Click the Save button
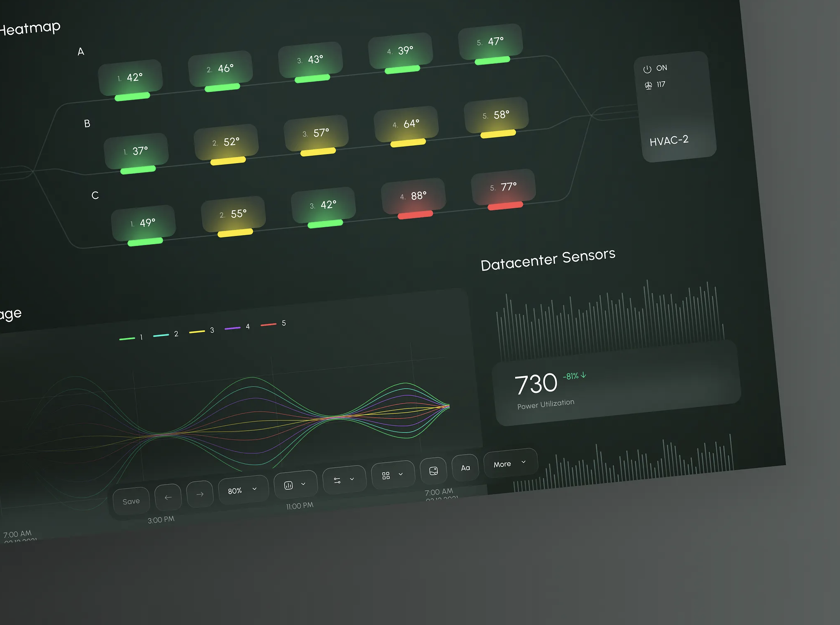This screenshot has width=840, height=625. pyautogui.click(x=131, y=501)
